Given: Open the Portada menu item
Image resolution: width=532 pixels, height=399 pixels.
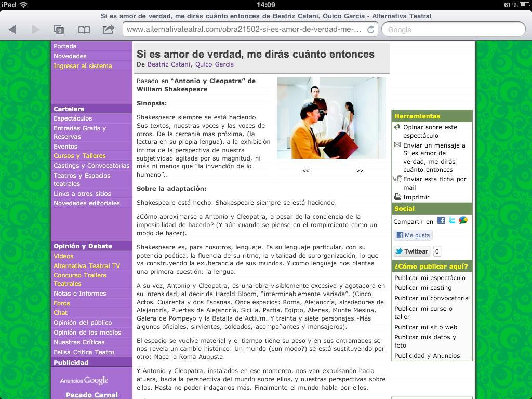Looking at the screenshot, I should [65, 46].
